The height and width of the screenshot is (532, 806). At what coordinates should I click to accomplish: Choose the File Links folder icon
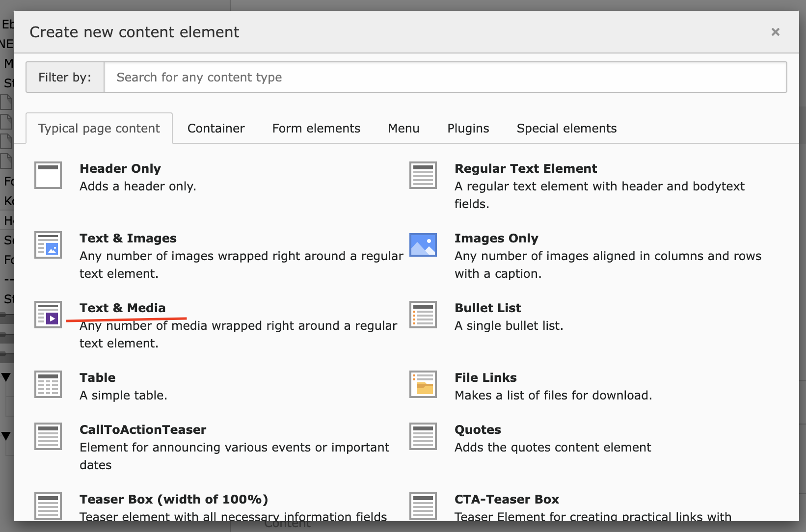pyautogui.click(x=423, y=384)
